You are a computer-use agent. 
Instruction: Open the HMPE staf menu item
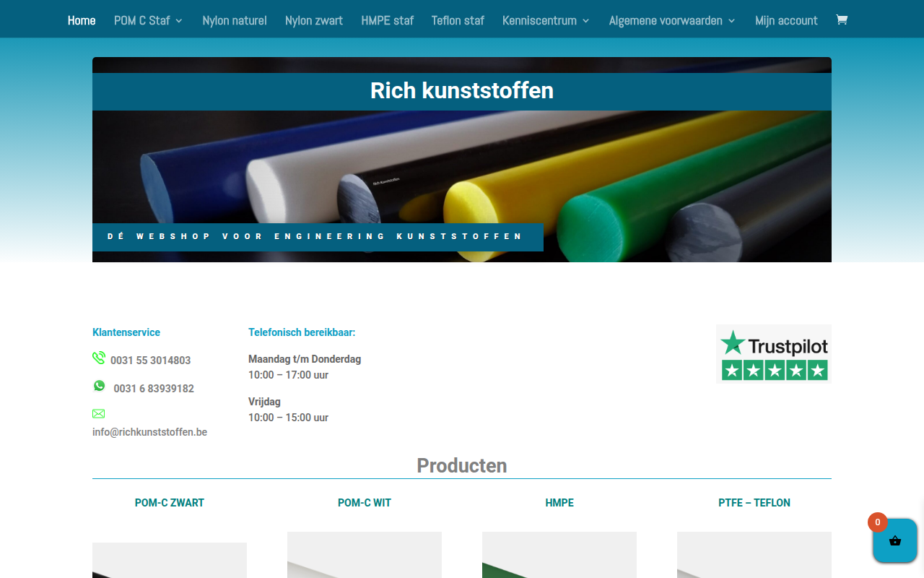pos(388,20)
